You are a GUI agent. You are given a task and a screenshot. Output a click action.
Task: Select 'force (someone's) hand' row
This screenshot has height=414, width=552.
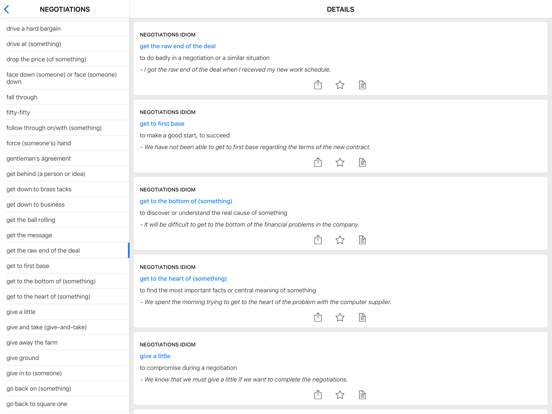pyautogui.click(x=65, y=143)
